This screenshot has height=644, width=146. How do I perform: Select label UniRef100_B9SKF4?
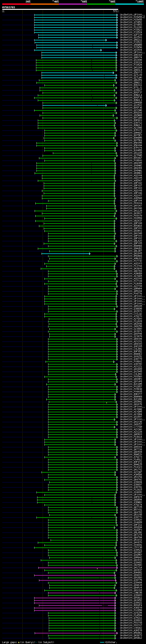(131, 605)
